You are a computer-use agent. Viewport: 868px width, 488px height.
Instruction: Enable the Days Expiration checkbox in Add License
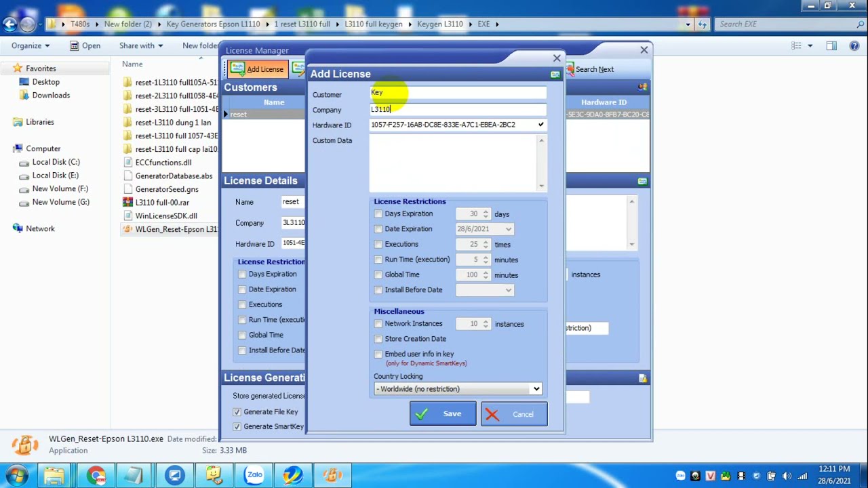click(378, 213)
